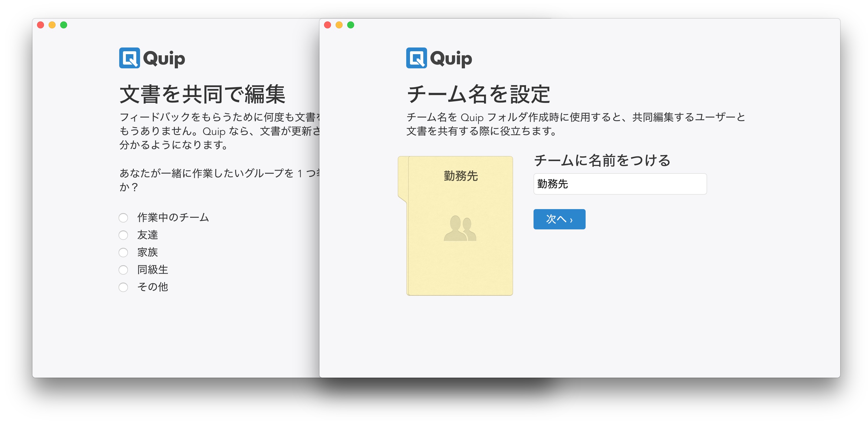Maximize the left Quip window
This screenshot has height=424, width=868.
(64, 25)
